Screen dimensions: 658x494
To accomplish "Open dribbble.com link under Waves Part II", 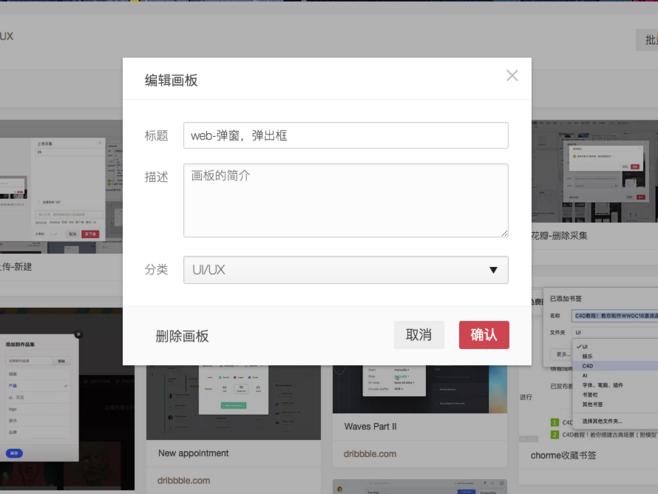I will (x=370, y=454).
